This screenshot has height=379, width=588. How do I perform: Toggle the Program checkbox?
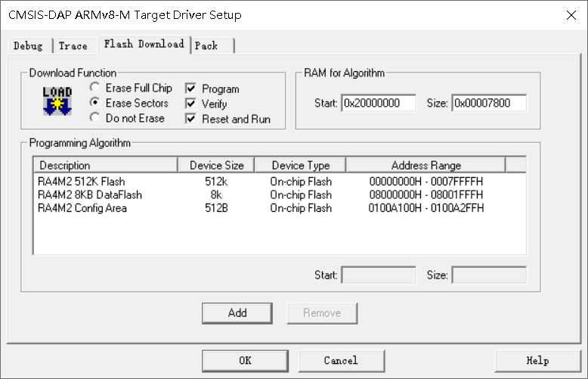191,89
